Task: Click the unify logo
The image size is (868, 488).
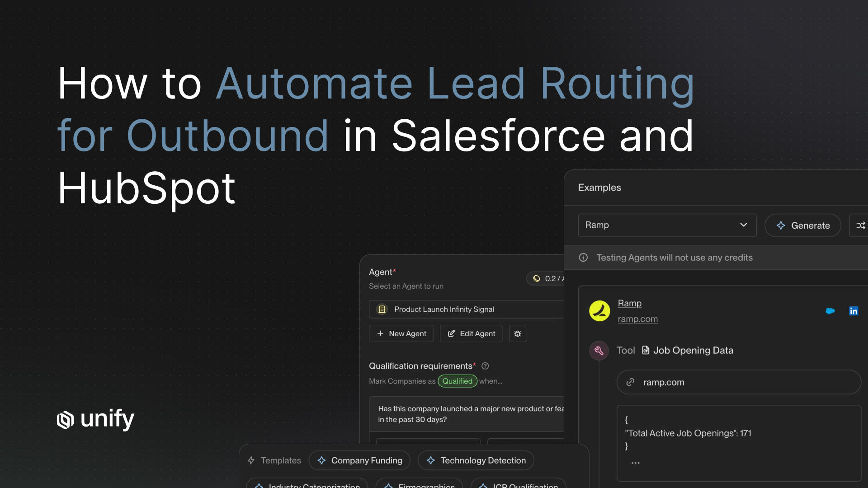Action: [95, 419]
